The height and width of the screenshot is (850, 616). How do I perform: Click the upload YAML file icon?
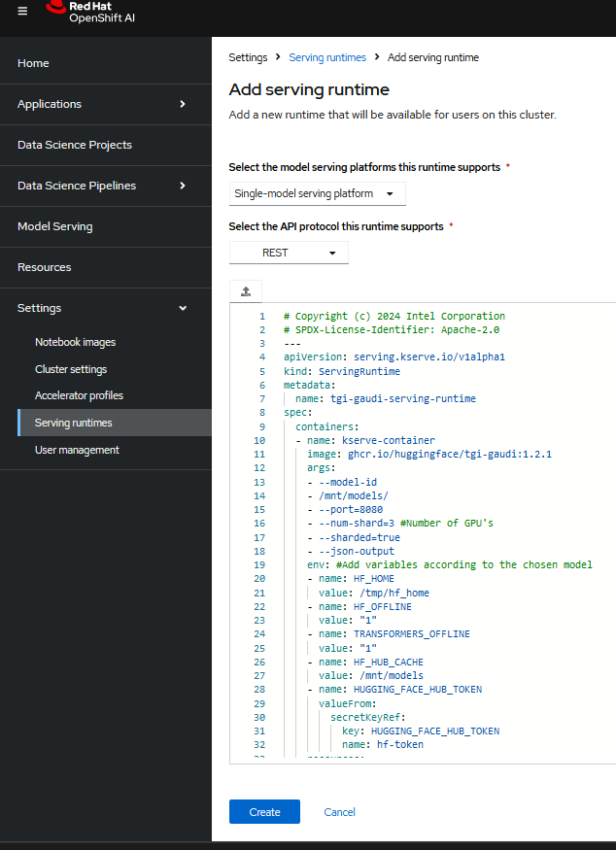(x=246, y=291)
